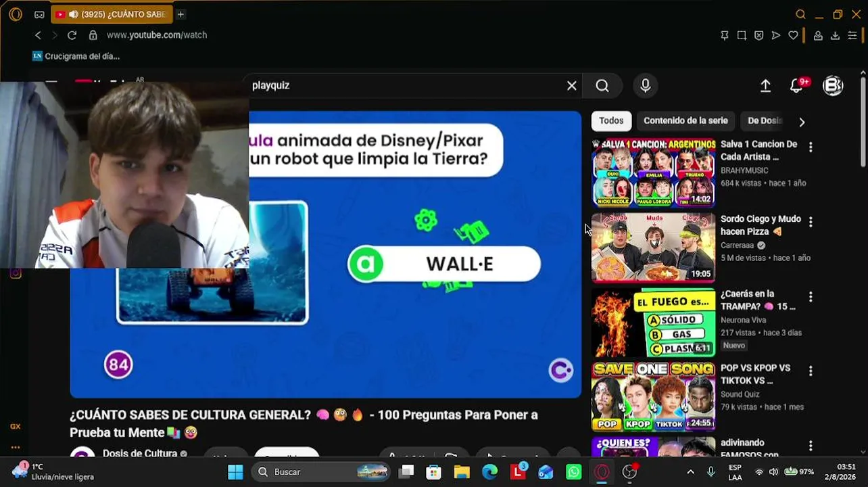Clear the playquiz search text
Image resolution: width=868 pixels, height=487 pixels.
click(x=572, y=85)
